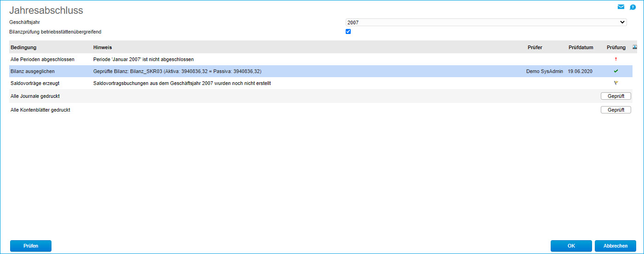
Task: Open the Geschäftsjahr 2007 dropdown
Action: click(486, 22)
